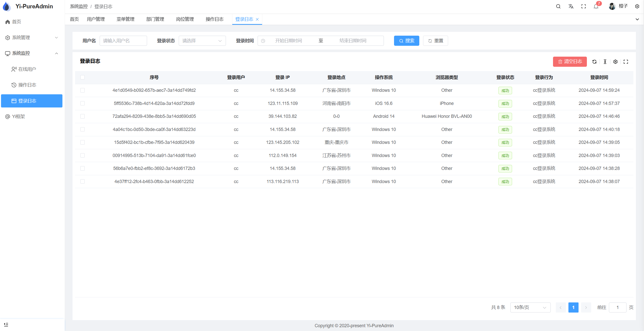Open the 10条/页 page size dropdown

(x=530, y=307)
